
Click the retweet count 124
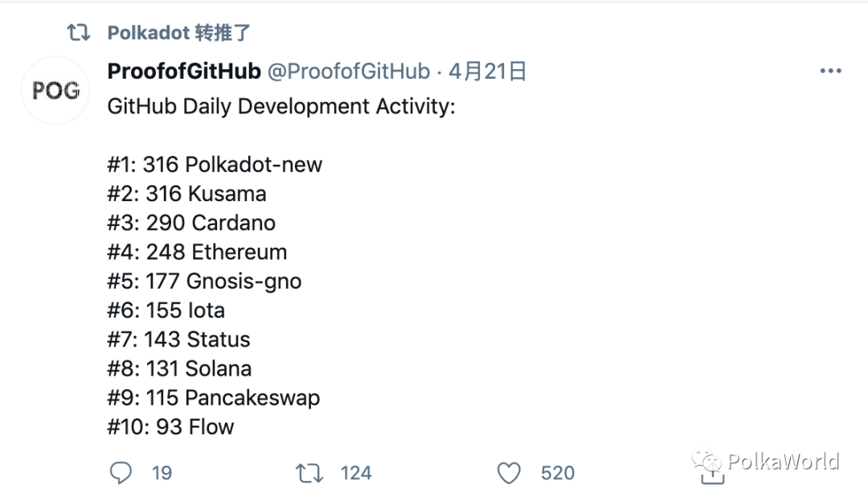356,473
